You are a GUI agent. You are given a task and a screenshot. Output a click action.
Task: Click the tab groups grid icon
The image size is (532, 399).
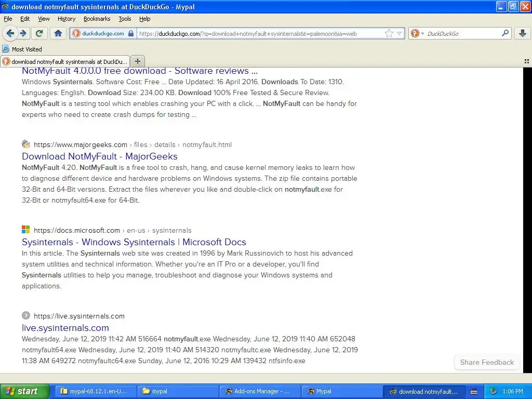coord(527,61)
